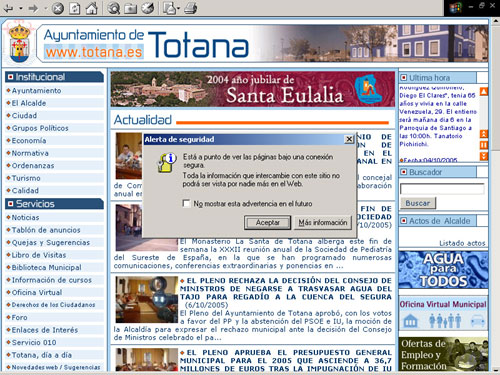Click the Totana coat of arms logo

(20, 43)
